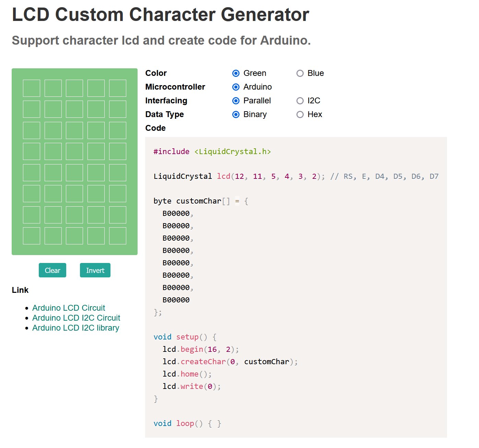Toggle pixel in row 3, column 1
Image resolution: width=479 pixels, height=448 pixels.
(32, 130)
